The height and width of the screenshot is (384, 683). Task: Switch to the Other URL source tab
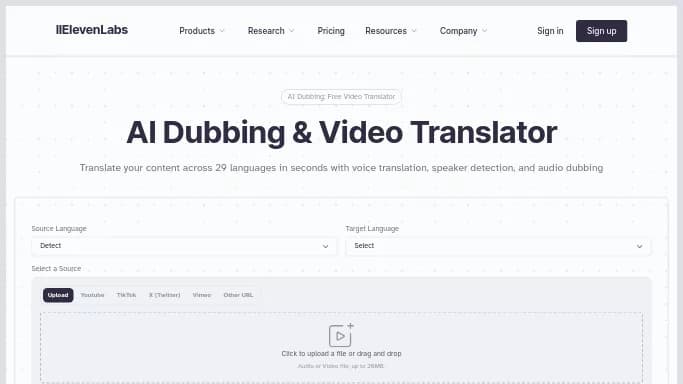pyautogui.click(x=238, y=295)
